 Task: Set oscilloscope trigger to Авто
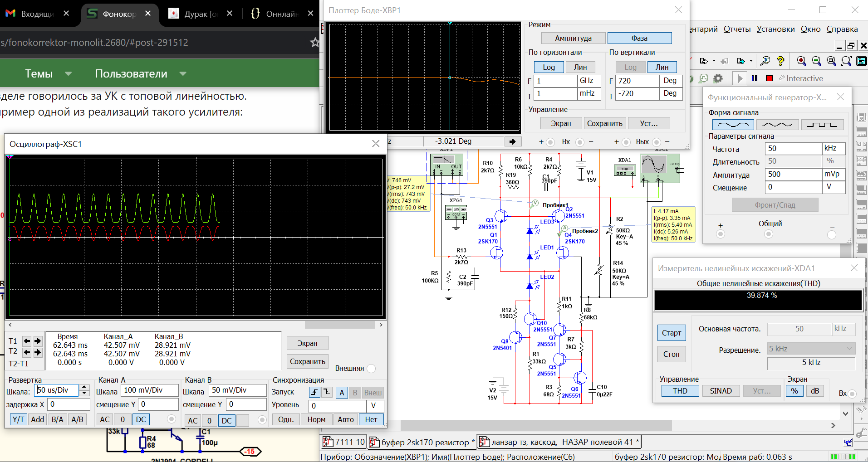[x=345, y=419]
